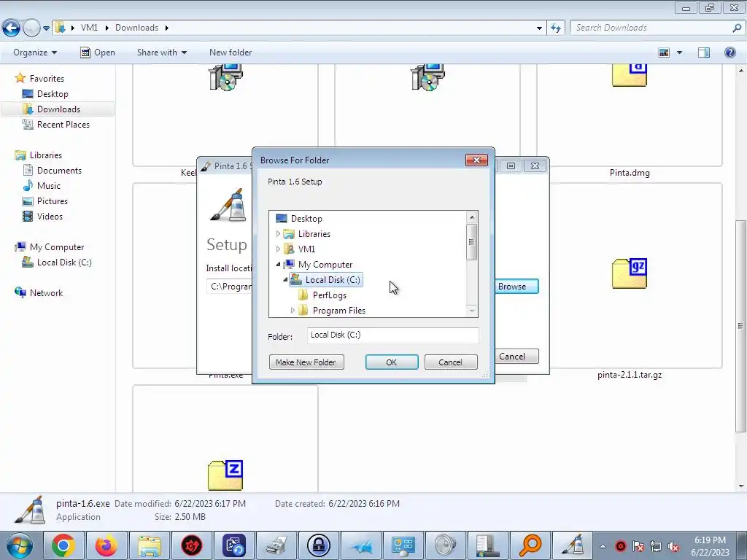Image resolution: width=747 pixels, height=560 pixels.
Task: Select Local Disk (C:) in folder tree
Action: click(x=333, y=279)
